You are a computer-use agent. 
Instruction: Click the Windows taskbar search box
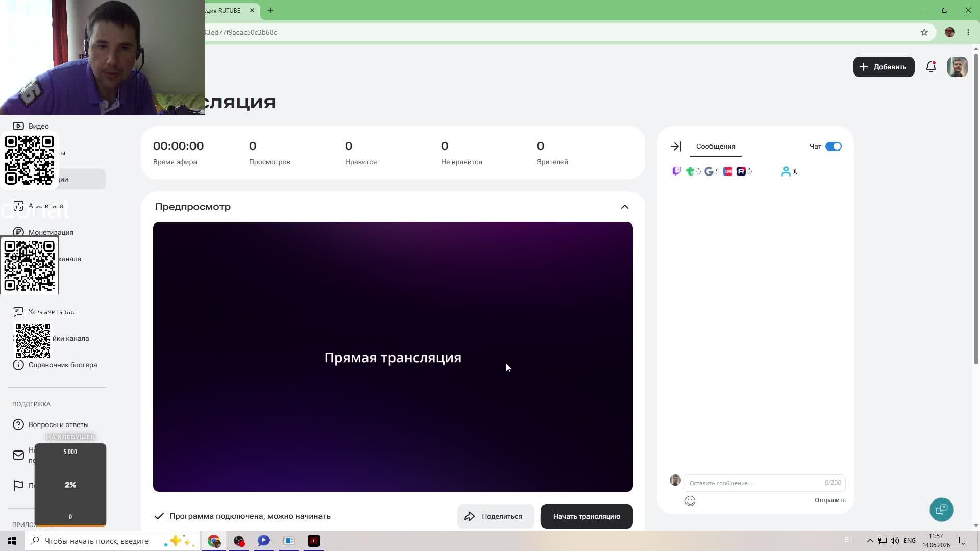pyautogui.click(x=112, y=541)
